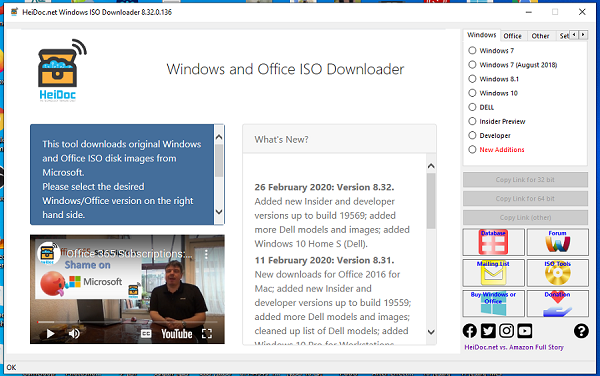Open the ISO Tools disc icon
600x376 pixels.
[558, 273]
